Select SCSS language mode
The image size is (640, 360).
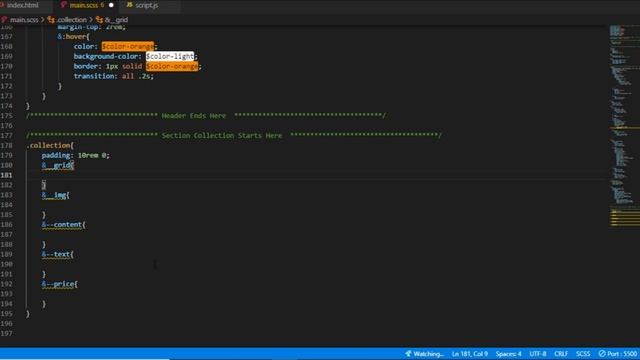(583, 354)
